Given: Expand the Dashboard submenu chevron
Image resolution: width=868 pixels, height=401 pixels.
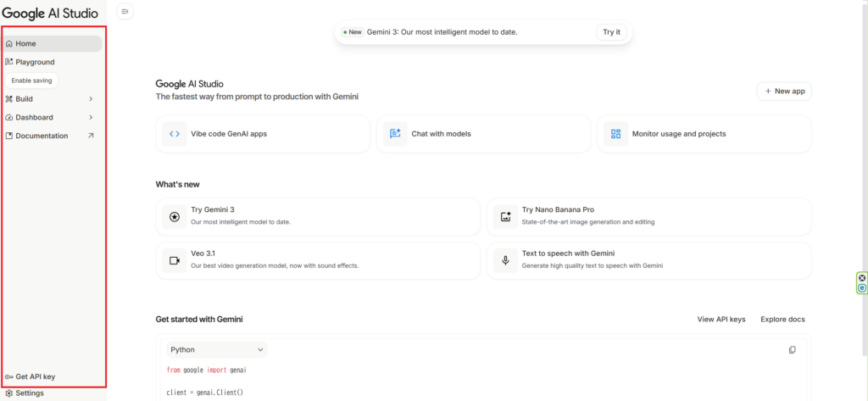Looking at the screenshot, I should 91,118.
